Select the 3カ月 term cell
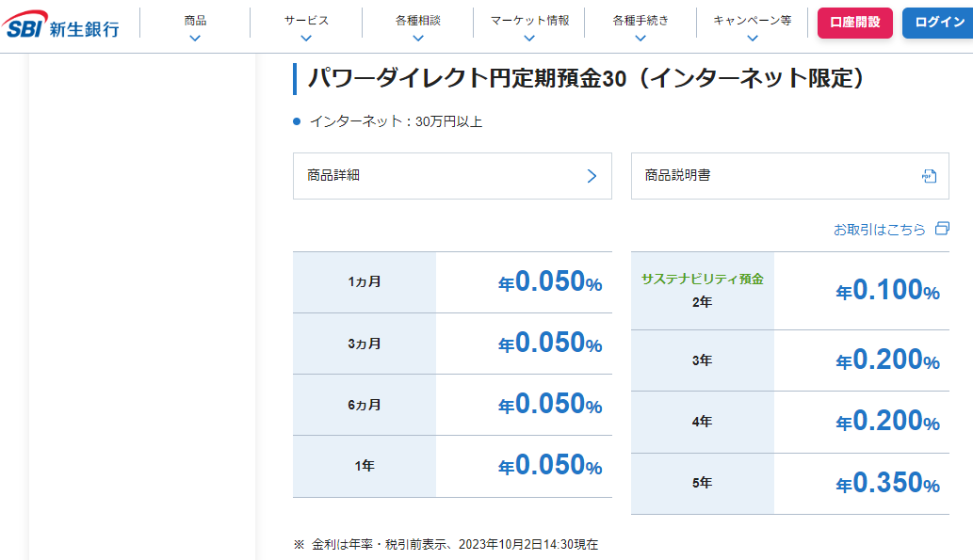The height and width of the screenshot is (560, 973). [365, 344]
